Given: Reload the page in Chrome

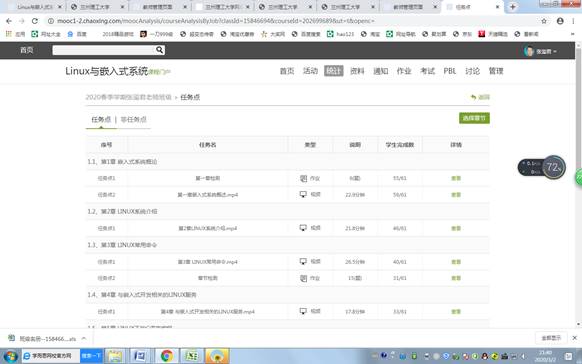Looking at the screenshot, I should click(35, 21).
